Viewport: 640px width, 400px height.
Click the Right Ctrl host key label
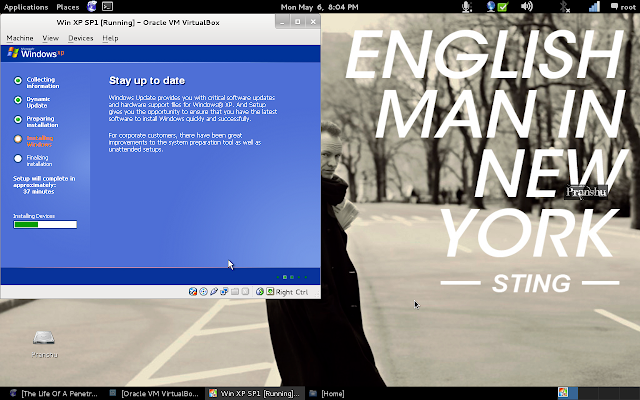coord(292,292)
